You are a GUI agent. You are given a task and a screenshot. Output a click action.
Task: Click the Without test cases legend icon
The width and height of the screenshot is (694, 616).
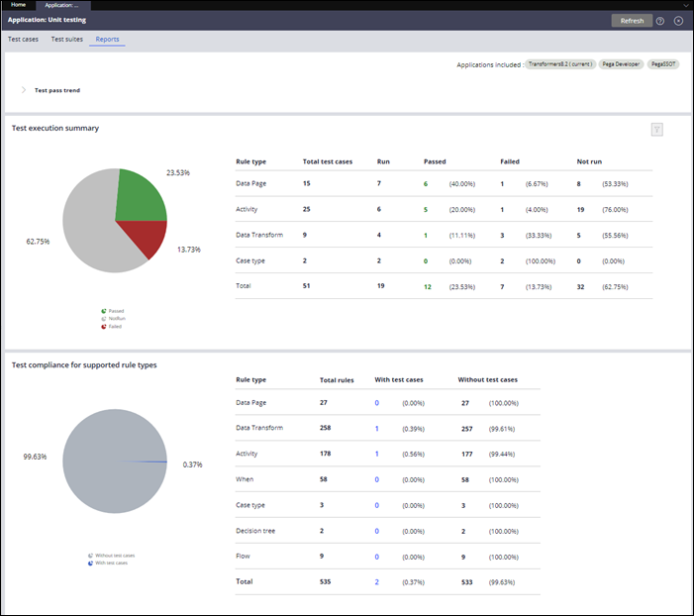pos(90,555)
